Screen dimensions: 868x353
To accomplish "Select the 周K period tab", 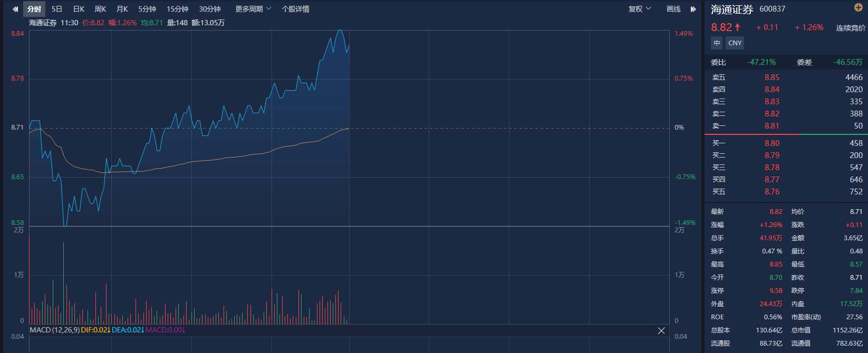I will (100, 9).
